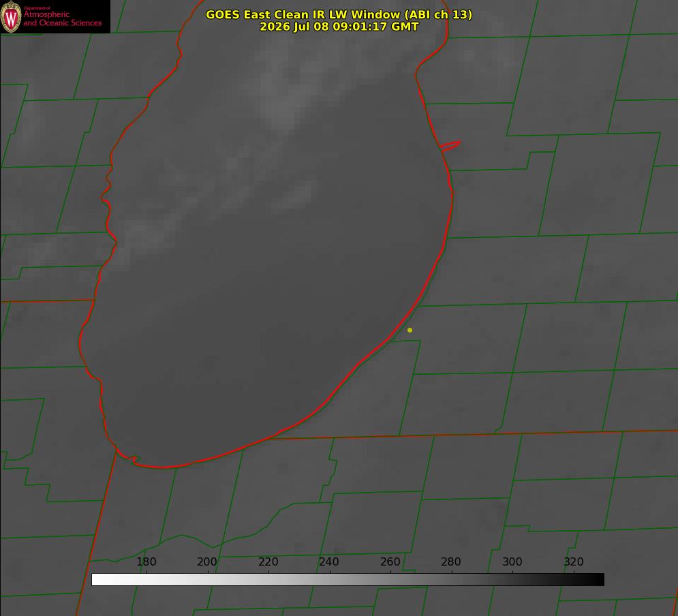This screenshot has height=616, width=678.
Task: Click the yellow location marker dot
Action: (410, 330)
